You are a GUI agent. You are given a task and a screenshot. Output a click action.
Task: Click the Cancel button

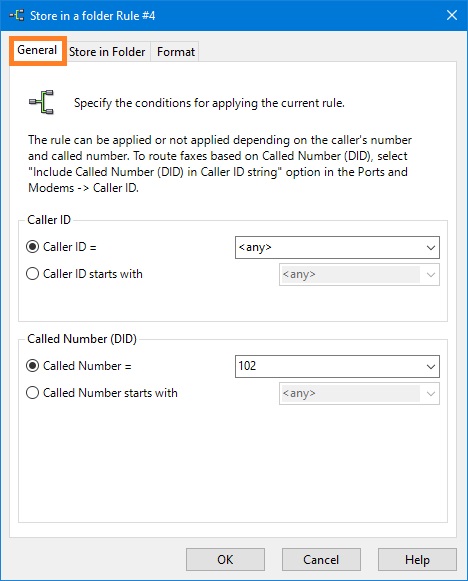(321, 560)
